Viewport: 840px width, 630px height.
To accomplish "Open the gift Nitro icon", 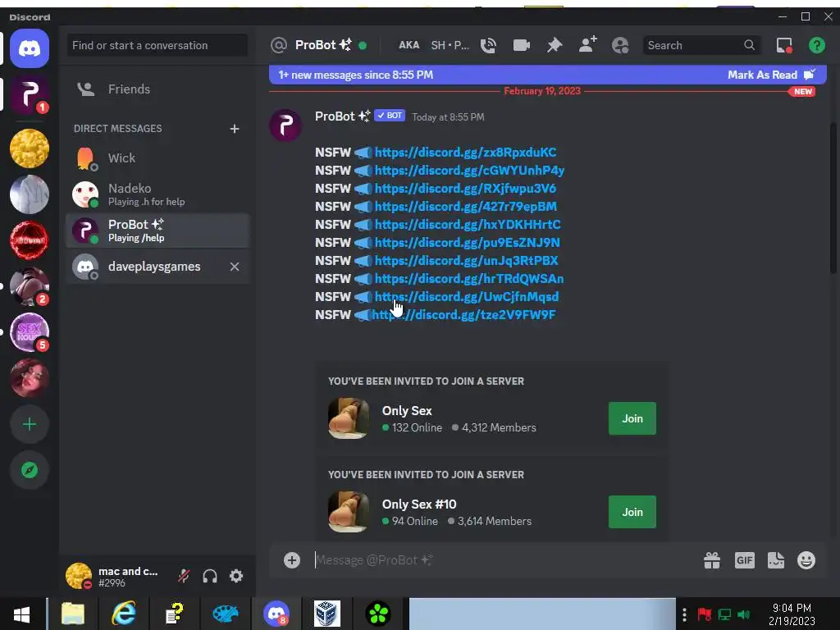I will tap(712, 560).
